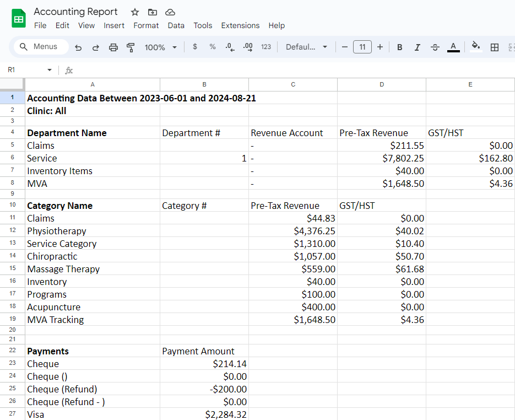Select the Massage Therapy cell
The width and height of the screenshot is (515, 420).
point(93,269)
